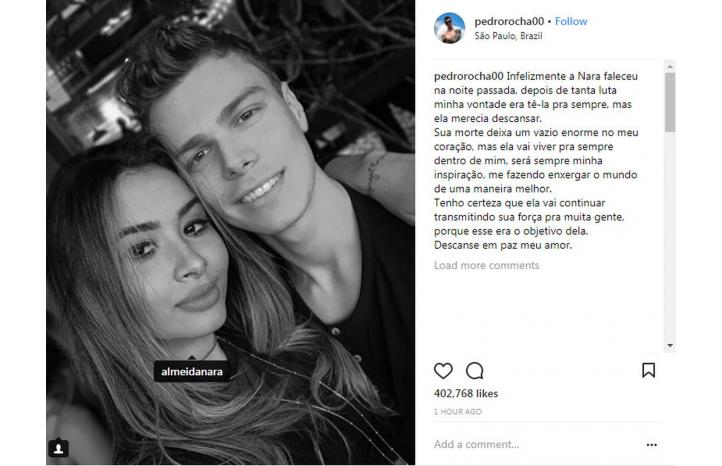Load more comments on the post
This screenshot has height=466, width=722.
pos(486,265)
